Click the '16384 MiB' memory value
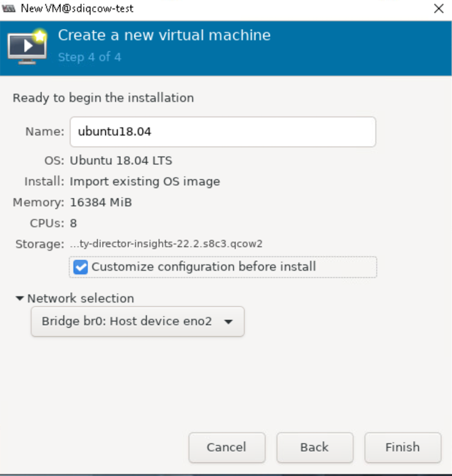 click(101, 203)
